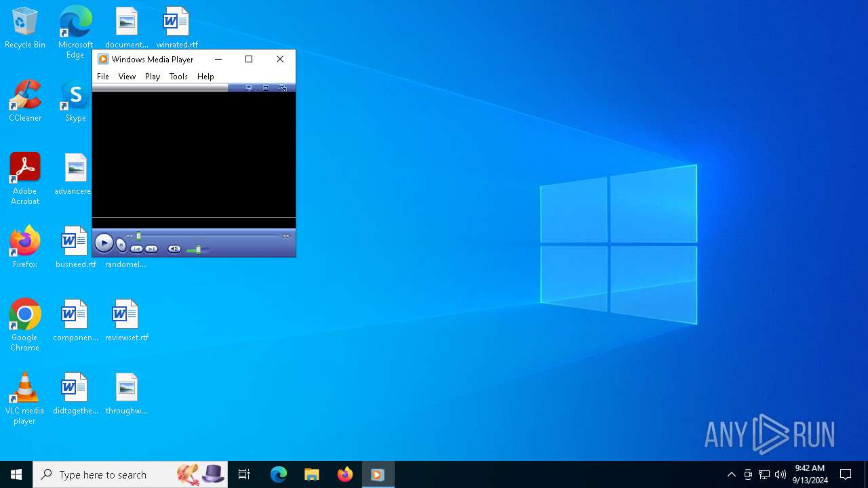Select the Google Chrome desktop shortcut
The image size is (868, 488).
(x=25, y=325)
